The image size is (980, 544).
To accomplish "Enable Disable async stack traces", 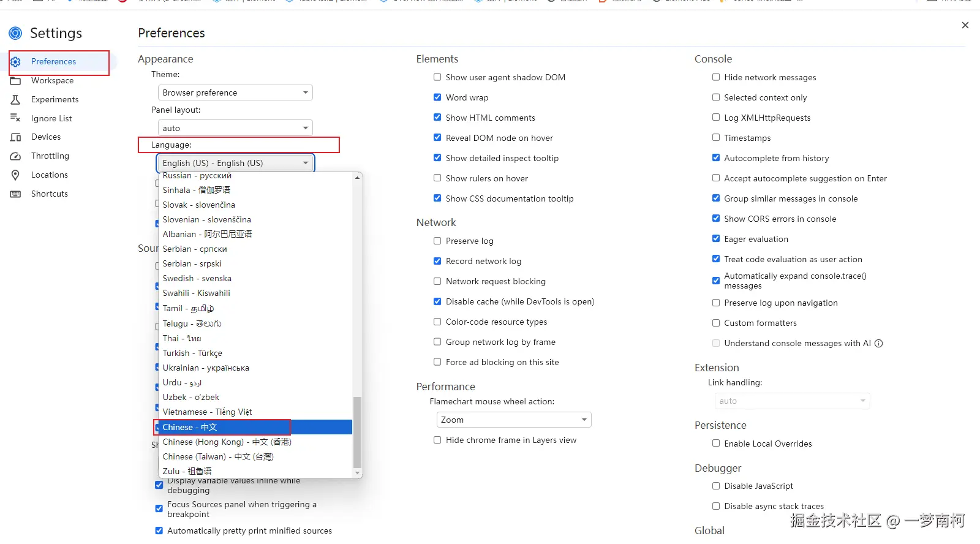I will pos(716,506).
